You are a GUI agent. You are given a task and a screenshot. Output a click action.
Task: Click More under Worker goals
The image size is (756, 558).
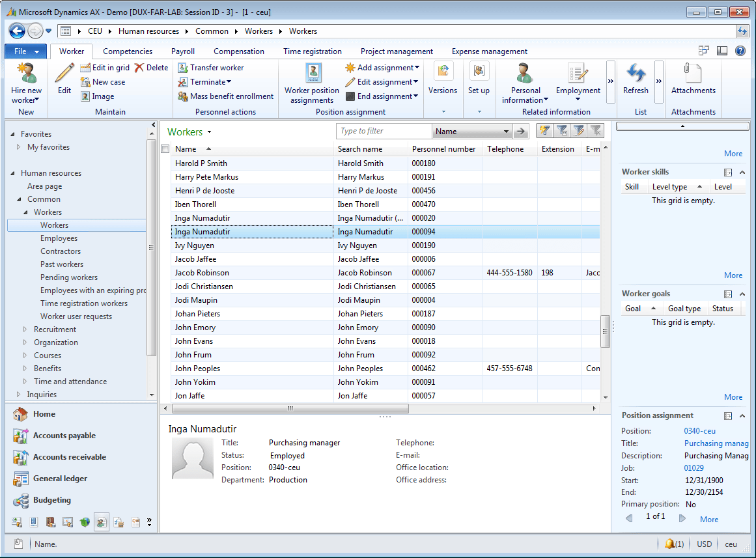click(x=733, y=397)
